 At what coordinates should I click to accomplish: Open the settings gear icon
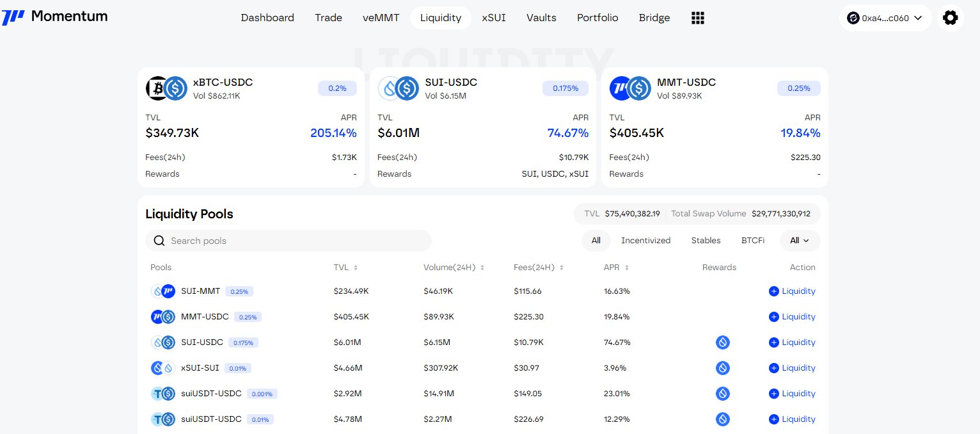[x=950, y=18]
